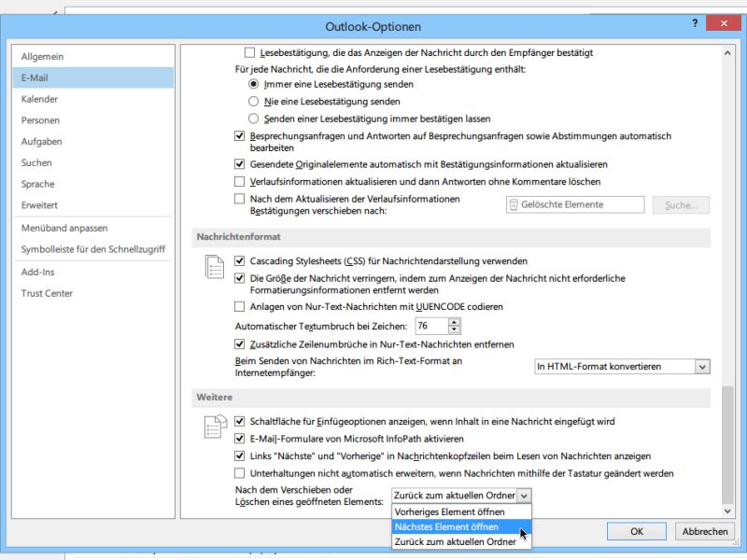Open the Erweitert options category
The image size is (747, 560).
tap(93, 205)
